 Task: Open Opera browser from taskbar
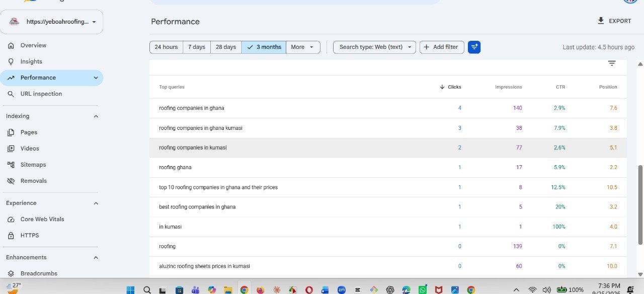point(309,290)
